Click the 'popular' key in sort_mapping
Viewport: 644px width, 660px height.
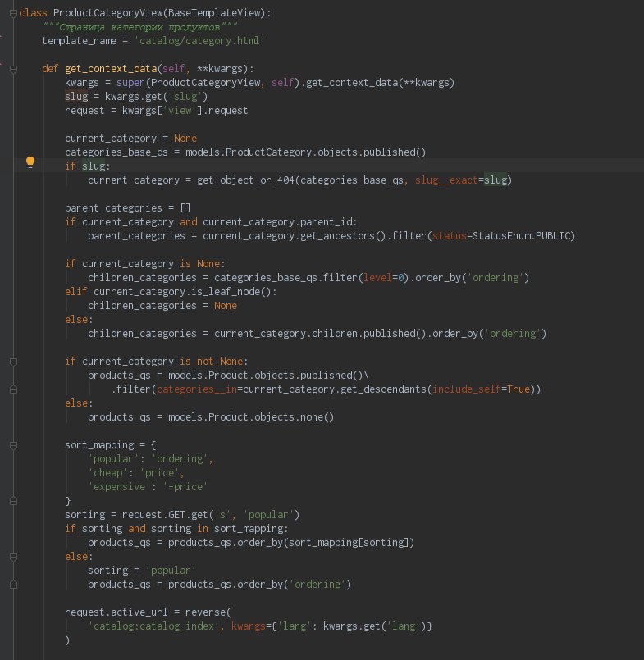113,459
